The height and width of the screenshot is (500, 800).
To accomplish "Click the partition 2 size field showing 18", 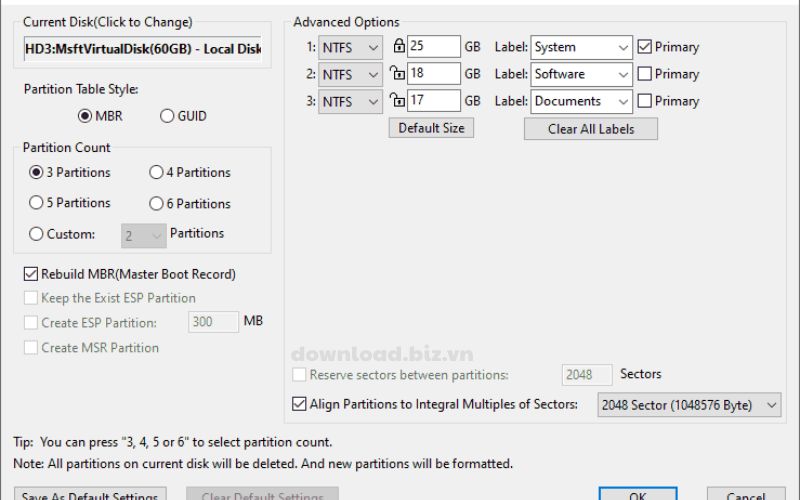I will click(434, 74).
